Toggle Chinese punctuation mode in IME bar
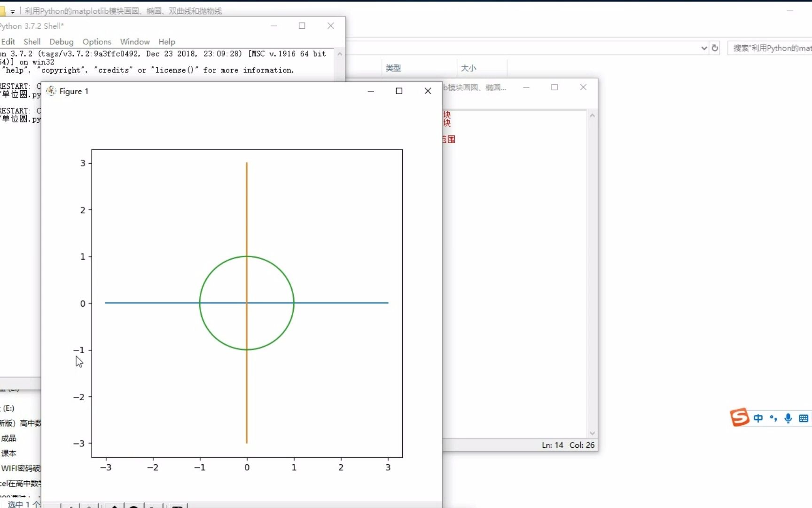Image resolution: width=812 pixels, height=508 pixels. tap(773, 418)
